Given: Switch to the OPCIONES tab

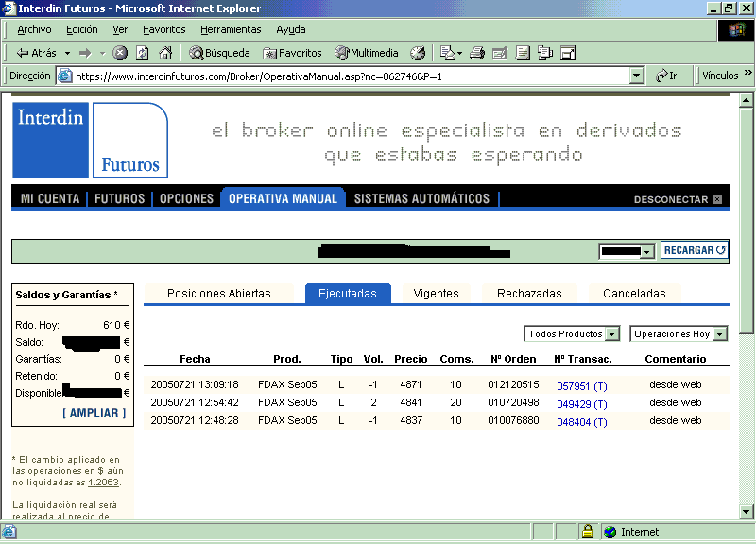Looking at the screenshot, I should (186, 198).
